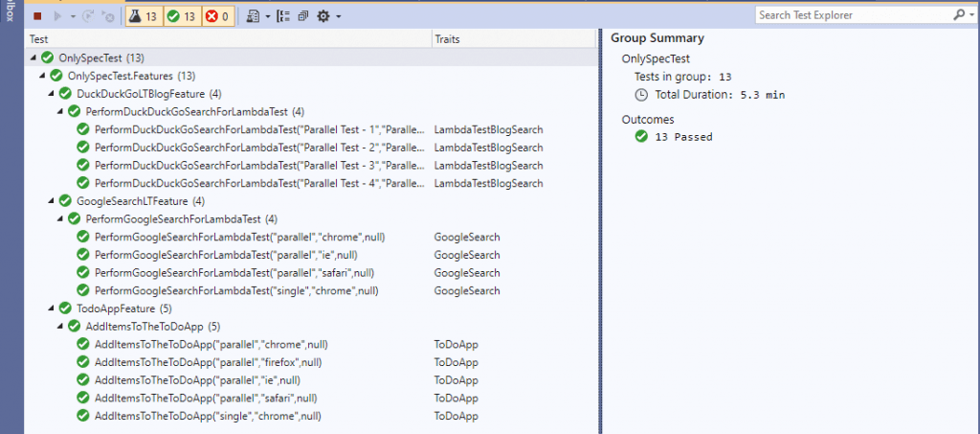Click the search magnifier icon
Image resolution: width=980 pixels, height=434 pixels.
(959, 15)
